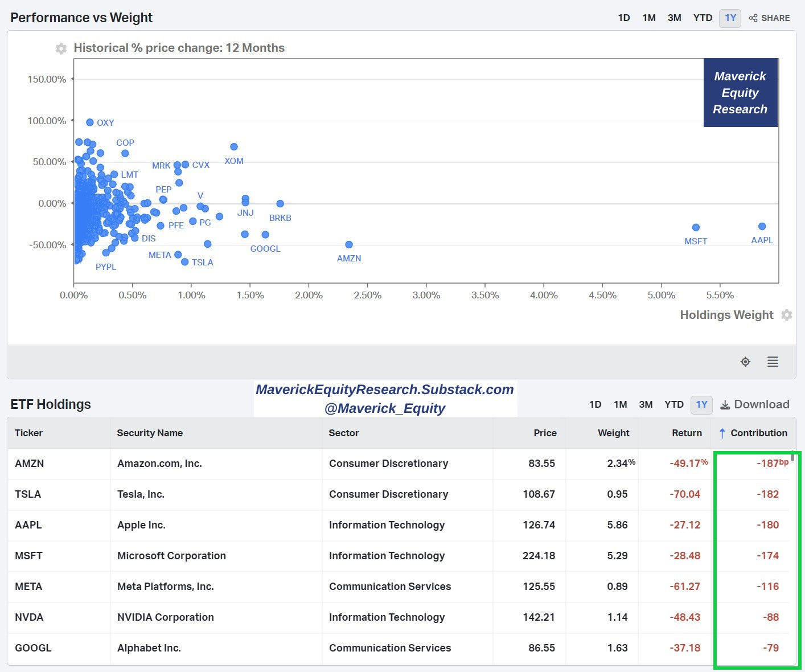
Task: Click META ticker cell in table
Action: pos(28,587)
